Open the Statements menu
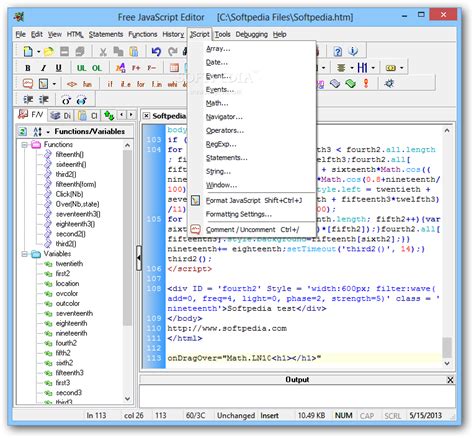 pyautogui.click(x=106, y=34)
